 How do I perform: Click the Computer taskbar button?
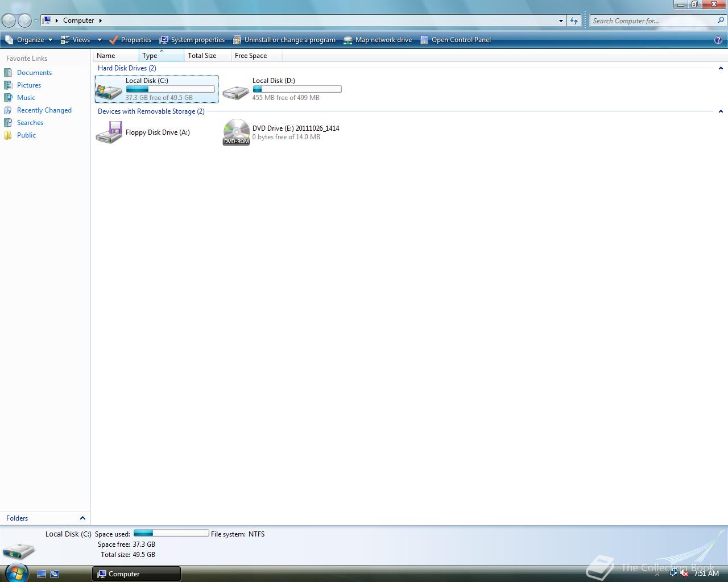click(136, 574)
